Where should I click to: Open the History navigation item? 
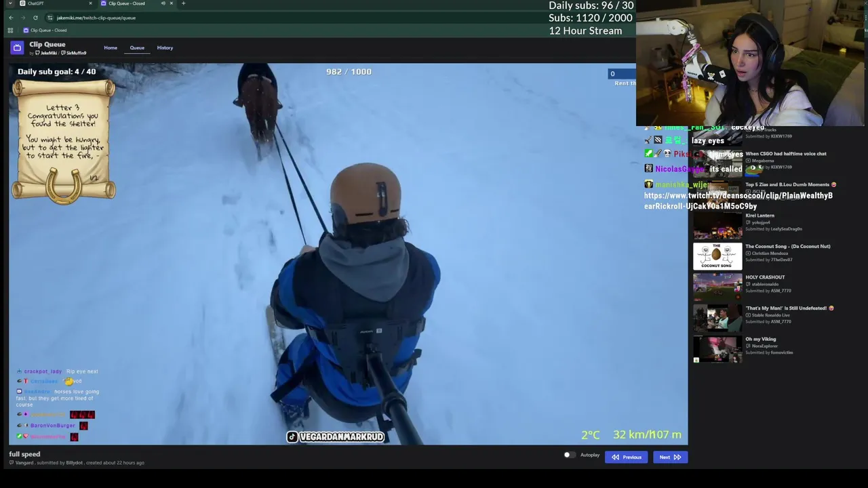coord(165,47)
